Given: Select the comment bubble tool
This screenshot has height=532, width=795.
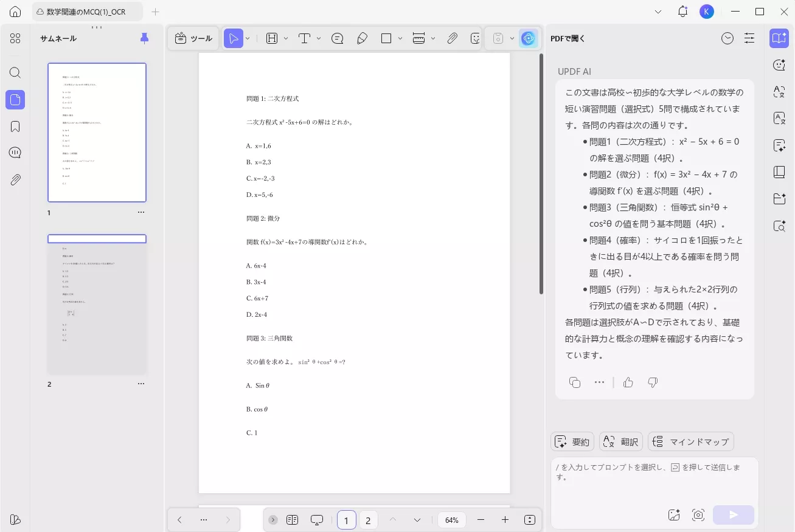Looking at the screenshot, I should point(338,38).
